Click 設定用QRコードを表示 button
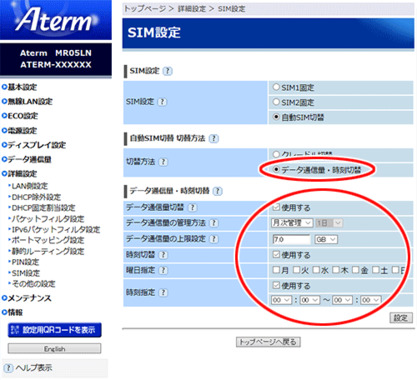Viewport: 417px width, 380px height. coord(55,330)
